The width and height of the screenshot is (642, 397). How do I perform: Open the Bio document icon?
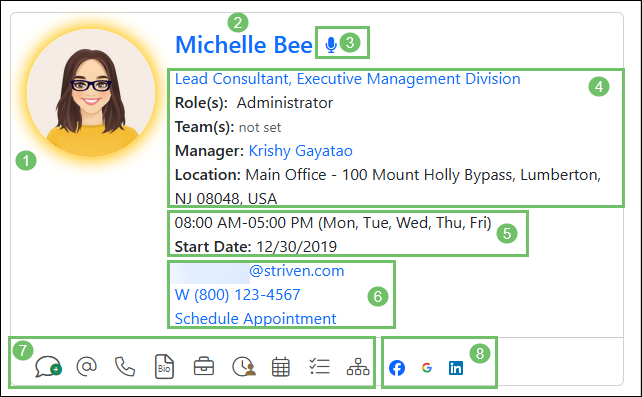tap(164, 366)
